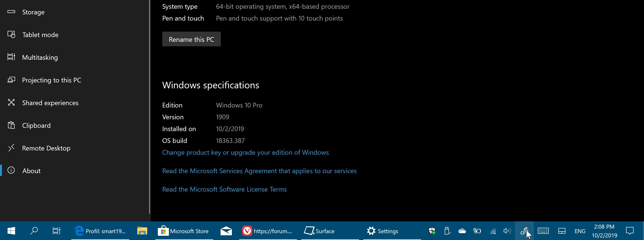
Task: Open Action Center notification icon
Action: pyautogui.click(x=630, y=231)
